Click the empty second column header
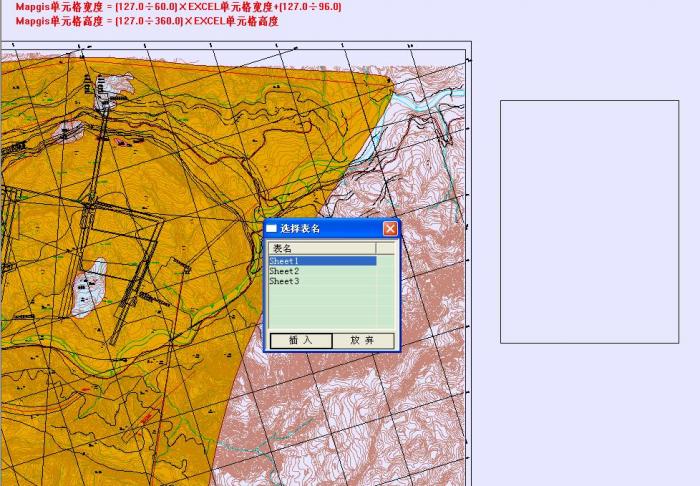The width and height of the screenshot is (700, 486). point(385,248)
